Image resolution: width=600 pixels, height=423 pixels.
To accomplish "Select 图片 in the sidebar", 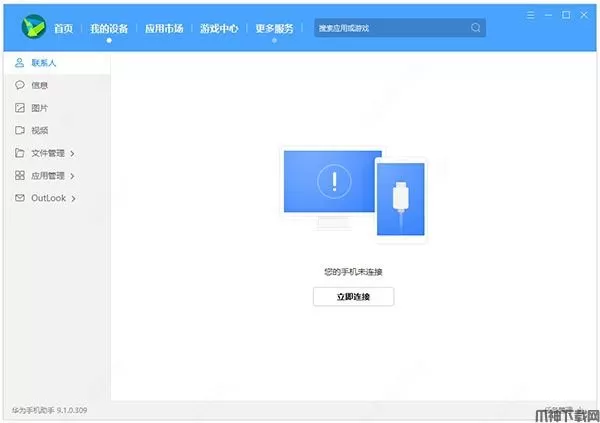I will click(x=57, y=108).
